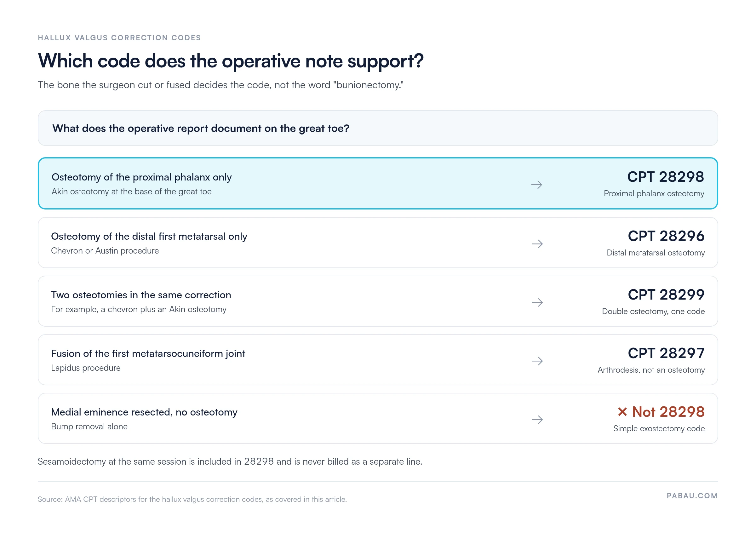Click Fusion of first metatarsocuneiform joint title
Screen dimensions: 756x533
(148, 353)
